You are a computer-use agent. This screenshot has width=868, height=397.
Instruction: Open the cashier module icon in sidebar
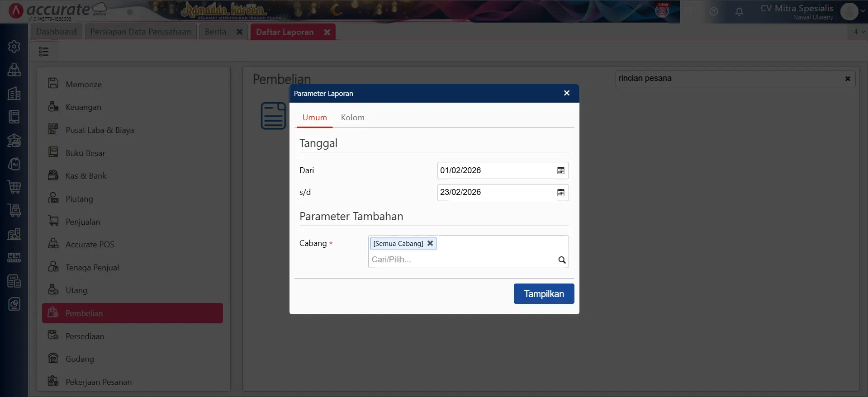click(14, 70)
